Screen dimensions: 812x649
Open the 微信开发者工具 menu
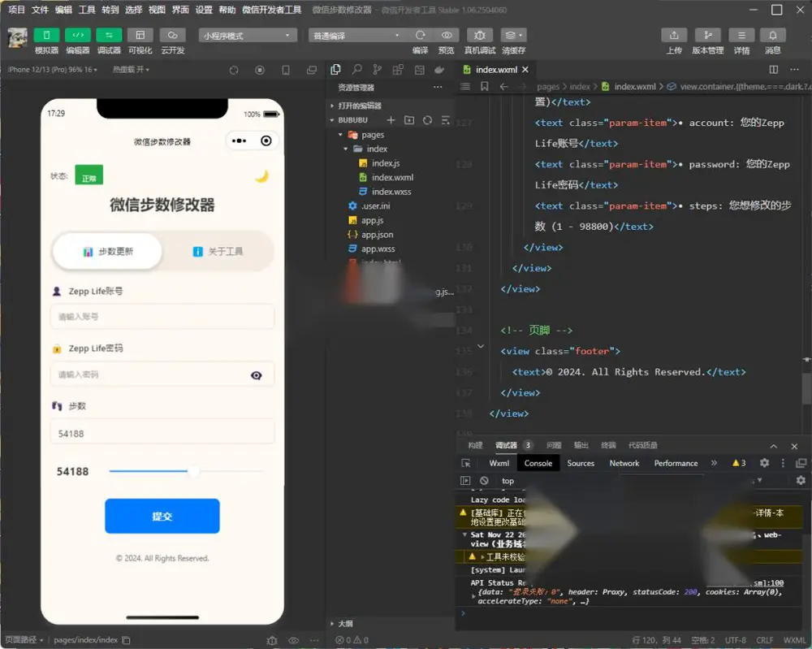point(272,9)
